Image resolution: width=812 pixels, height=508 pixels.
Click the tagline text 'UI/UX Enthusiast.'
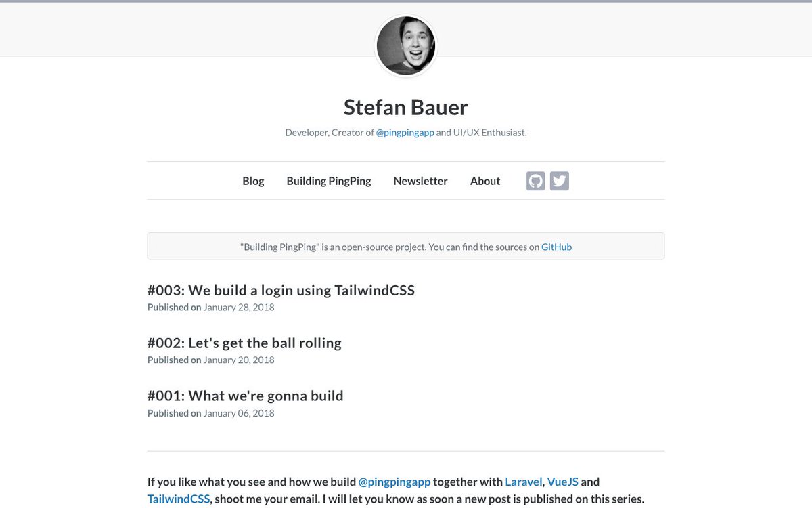[490, 133]
